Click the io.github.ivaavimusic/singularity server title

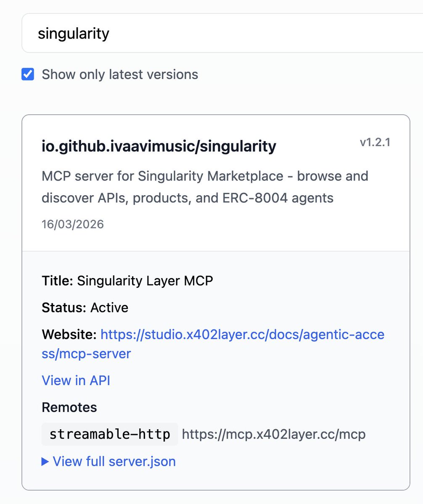click(x=159, y=146)
